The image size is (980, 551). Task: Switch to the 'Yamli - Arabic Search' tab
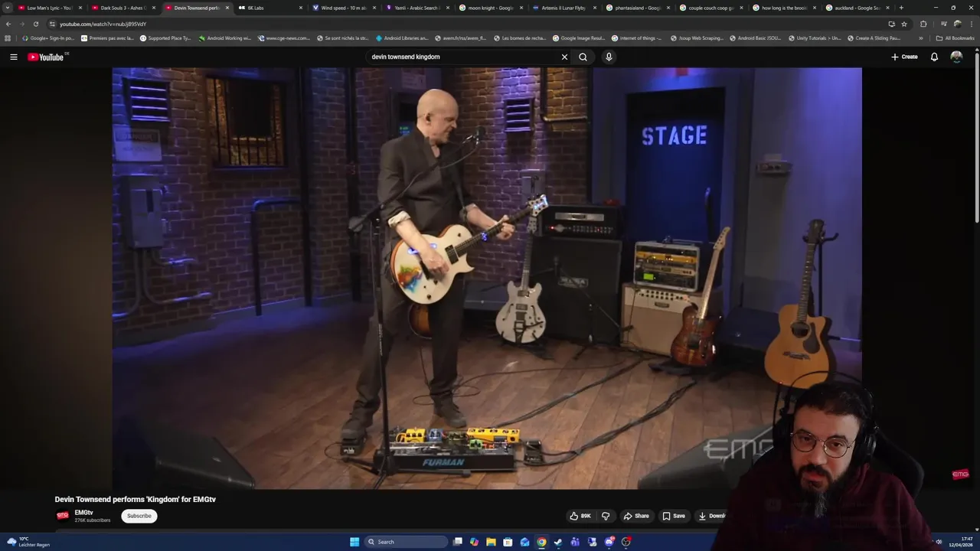tap(416, 8)
